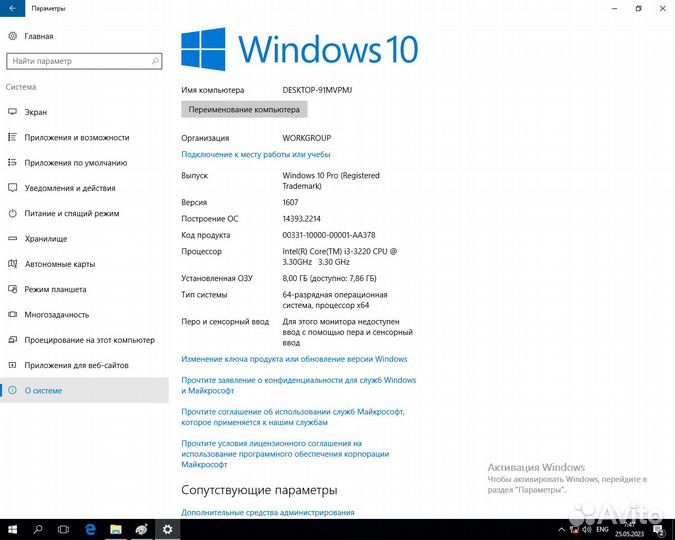Open the Главная home gear icon

12,36
